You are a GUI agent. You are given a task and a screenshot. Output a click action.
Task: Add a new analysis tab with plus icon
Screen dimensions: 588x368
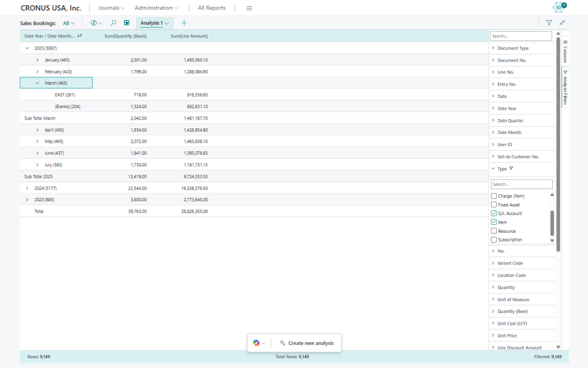(x=184, y=23)
